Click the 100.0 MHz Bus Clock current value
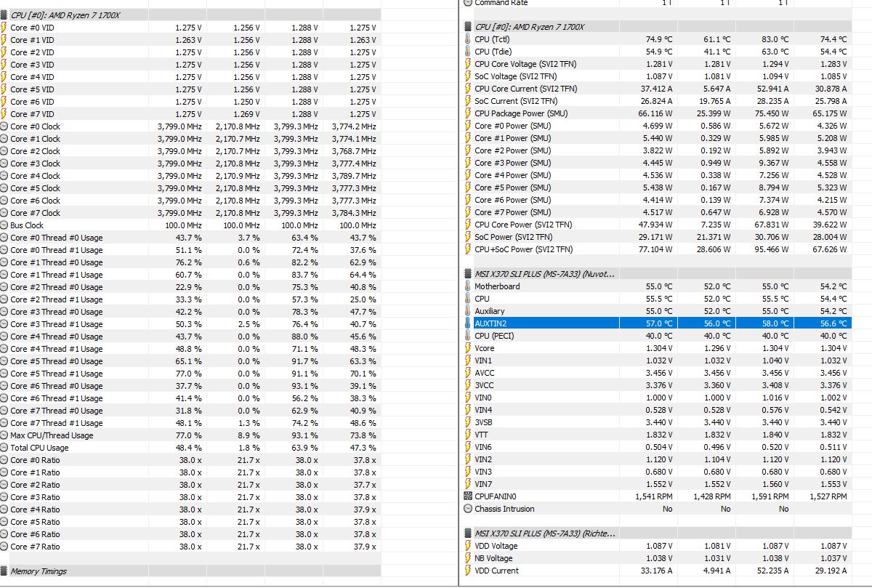The image size is (872, 588). click(184, 225)
